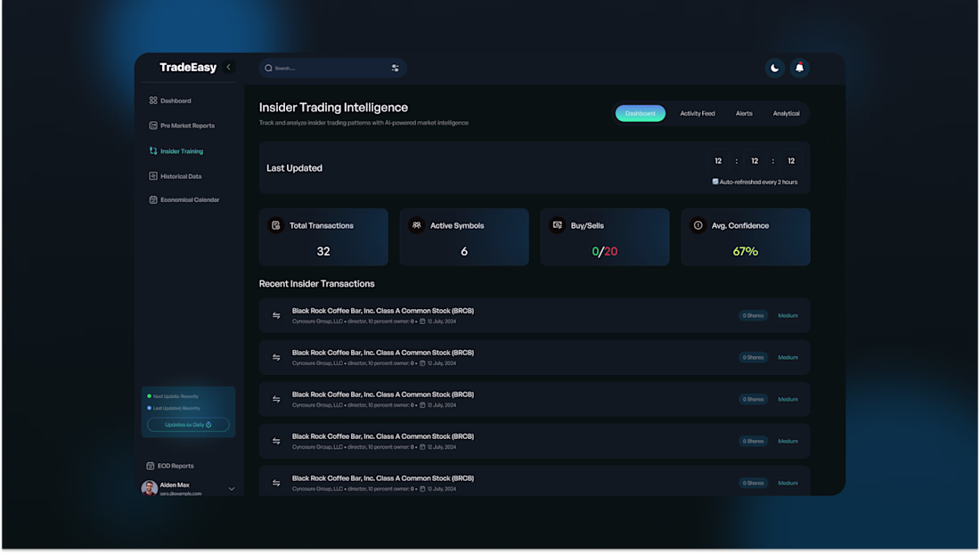This screenshot has height=553, width=980.
Task: Click the transfer arrows icon in second transaction row
Action: 276,357
